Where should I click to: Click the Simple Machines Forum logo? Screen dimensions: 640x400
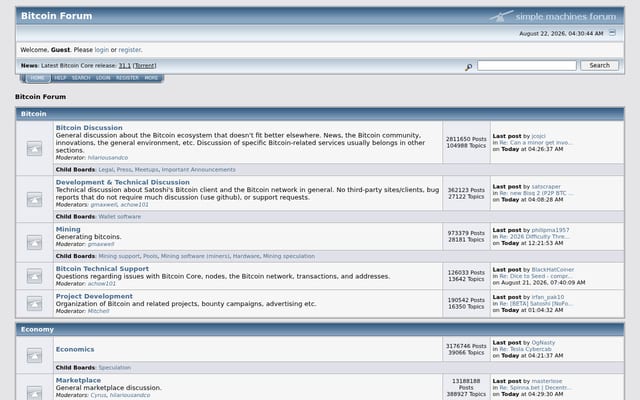[553, 16]
